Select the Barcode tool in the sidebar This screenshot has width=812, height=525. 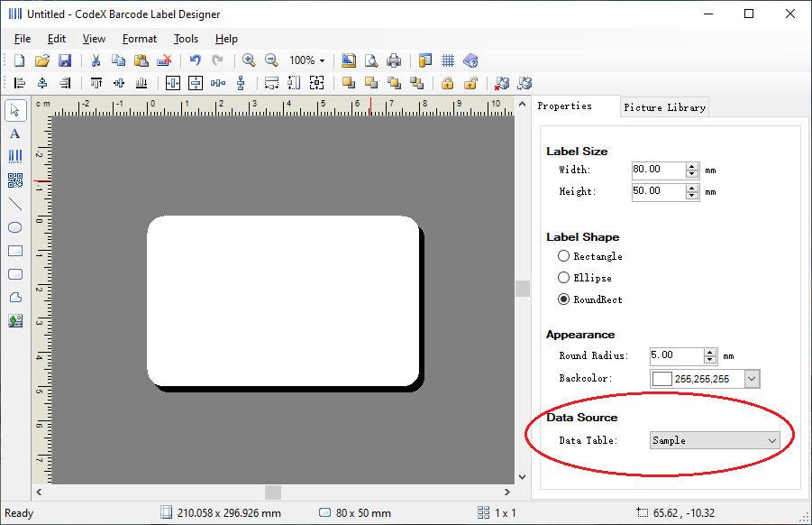(x=15, y=157)
